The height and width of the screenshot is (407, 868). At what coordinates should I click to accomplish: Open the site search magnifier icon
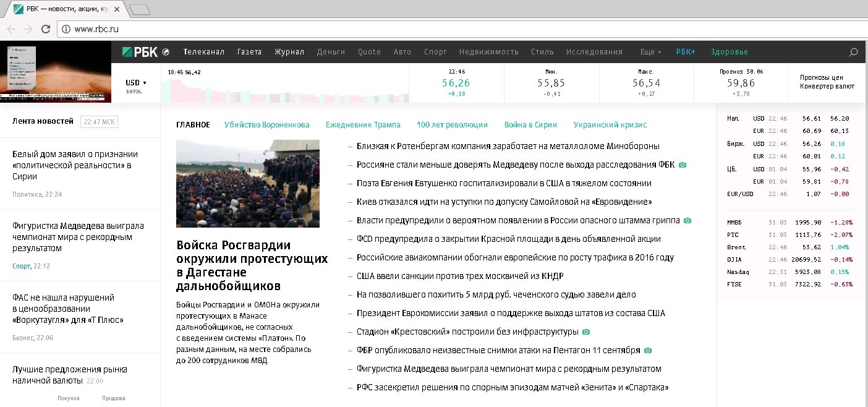coord(853,52)
